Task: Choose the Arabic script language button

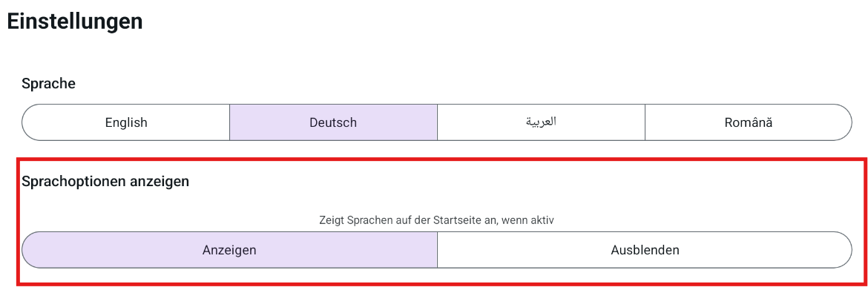Action: 541,122
